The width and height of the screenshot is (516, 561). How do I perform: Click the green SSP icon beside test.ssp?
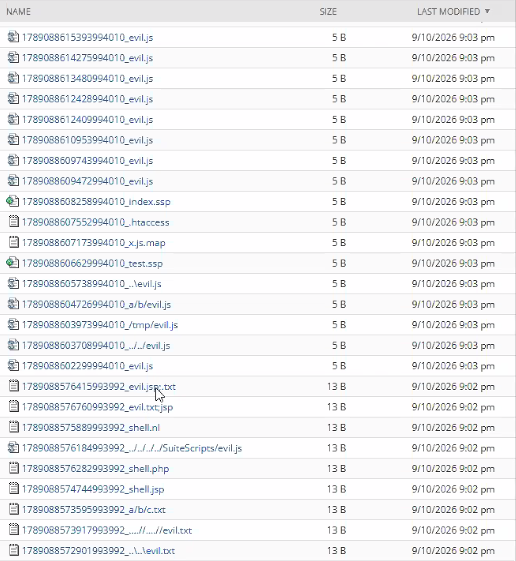tap(13, 263)
